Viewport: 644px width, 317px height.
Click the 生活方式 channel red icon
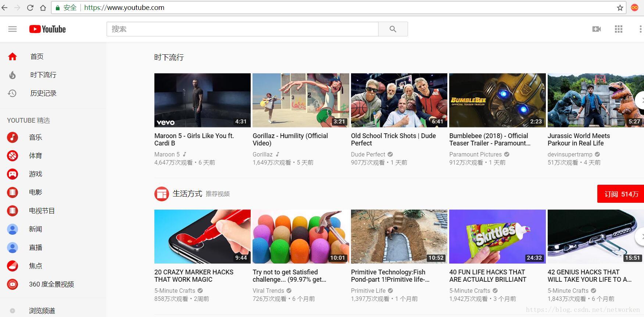pyautogui.click(x=161, y=194)
